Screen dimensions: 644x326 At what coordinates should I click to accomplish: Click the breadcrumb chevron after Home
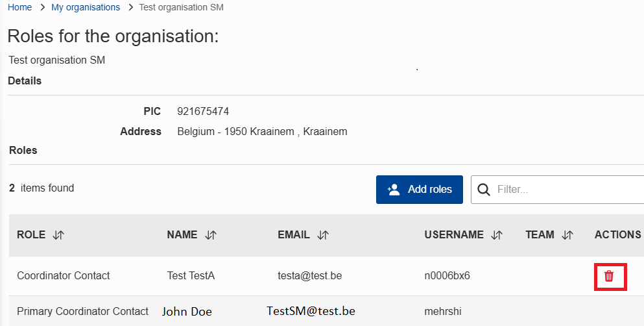42,7
